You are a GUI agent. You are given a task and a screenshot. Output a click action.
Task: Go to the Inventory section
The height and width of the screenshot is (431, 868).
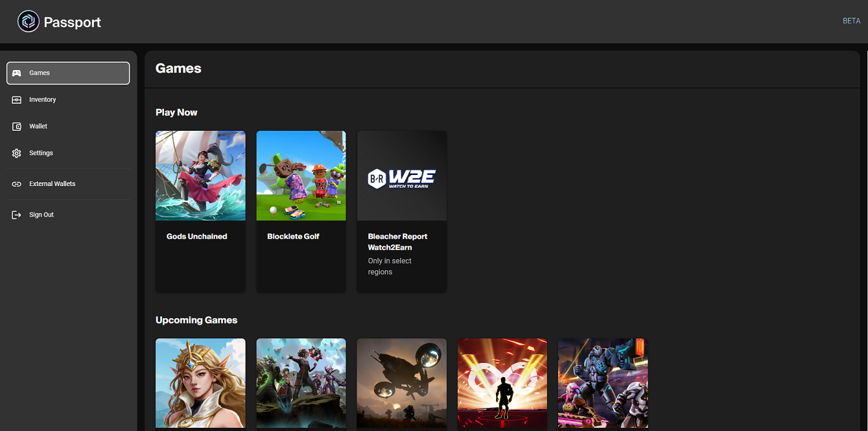pyautogui.click(x=68, y=99)
